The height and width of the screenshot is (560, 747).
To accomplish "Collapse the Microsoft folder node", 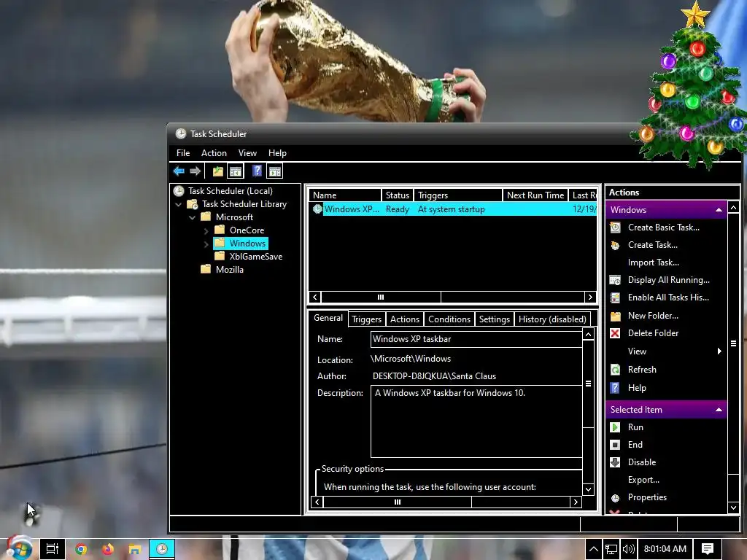I will (192, 217).
